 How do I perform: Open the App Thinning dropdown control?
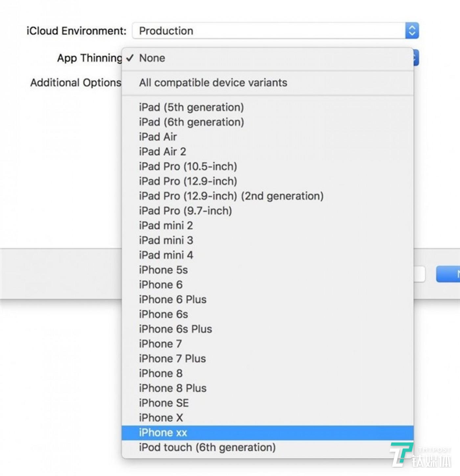415,58
